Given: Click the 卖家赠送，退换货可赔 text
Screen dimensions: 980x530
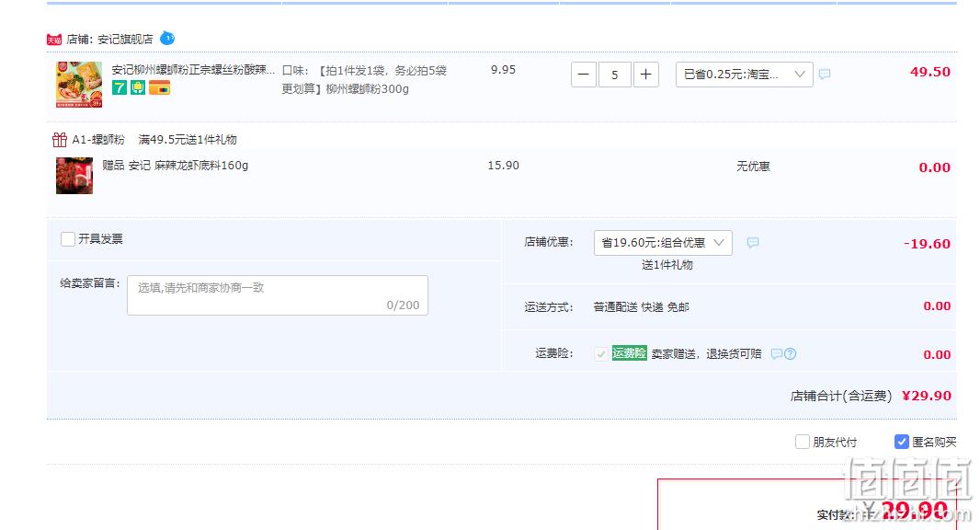Looking at the screenshot, I should [x=706, y=354].
